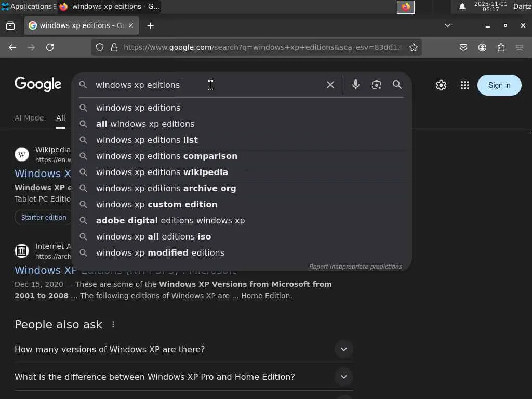This screenshot has width=532, height=399.
Task: Click the Wikipedia favicon of first result
Action: coord(22,155)
